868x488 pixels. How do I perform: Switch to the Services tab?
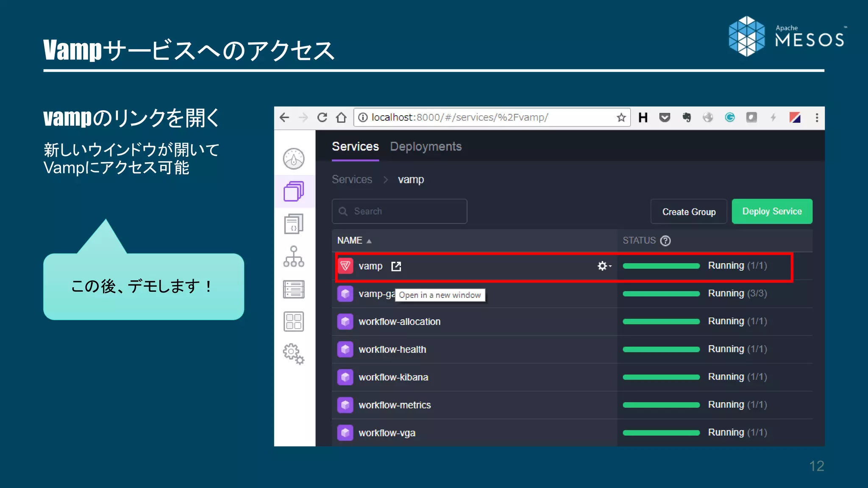[355, 147]
